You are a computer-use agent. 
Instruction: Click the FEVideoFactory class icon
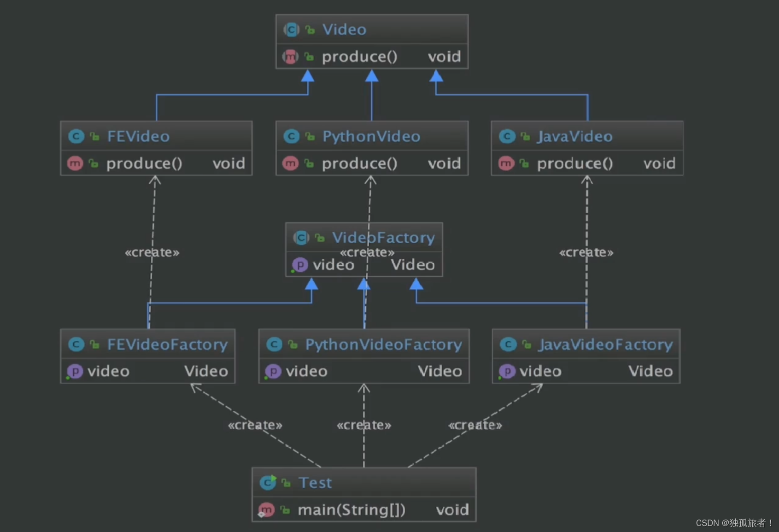(76, 344)
